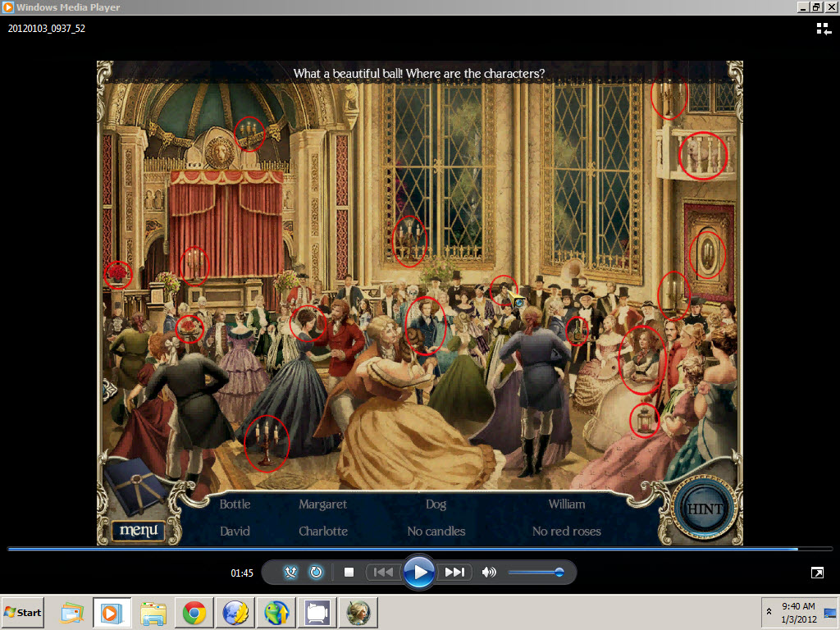Image resolution: width=840 pixels, height=630 pixels.
Task: Select the Windows Media Player taskbar icon
Action: click(112, 613)
